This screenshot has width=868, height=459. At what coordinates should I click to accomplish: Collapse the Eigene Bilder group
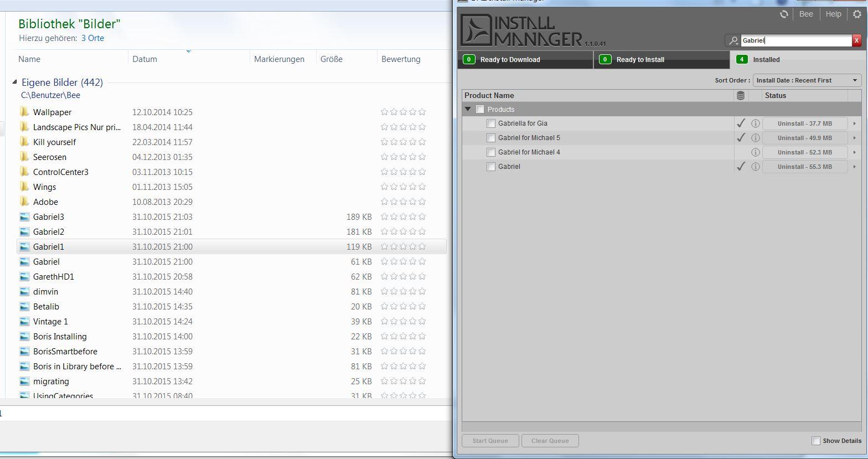(x=14, y=82)
